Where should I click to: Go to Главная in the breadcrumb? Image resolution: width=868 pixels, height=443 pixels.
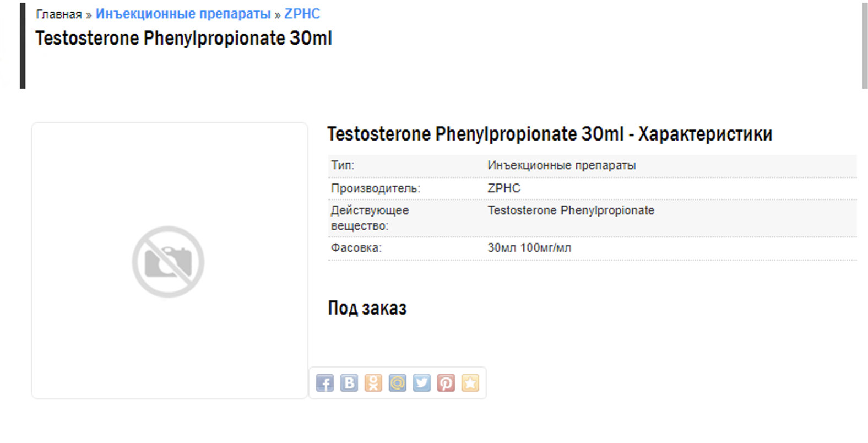click(59, 14)
